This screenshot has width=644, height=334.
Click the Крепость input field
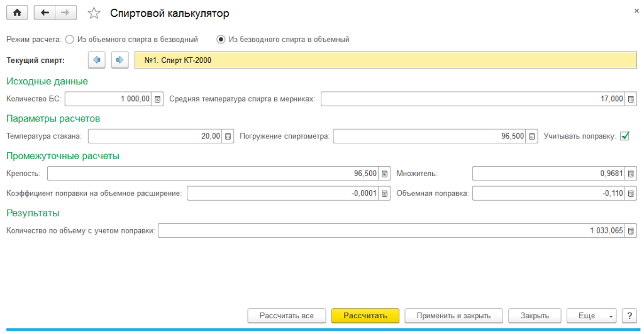214,174
